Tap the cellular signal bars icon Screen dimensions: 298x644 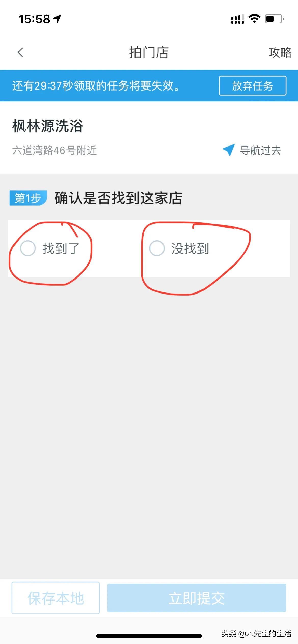(237, 19)
